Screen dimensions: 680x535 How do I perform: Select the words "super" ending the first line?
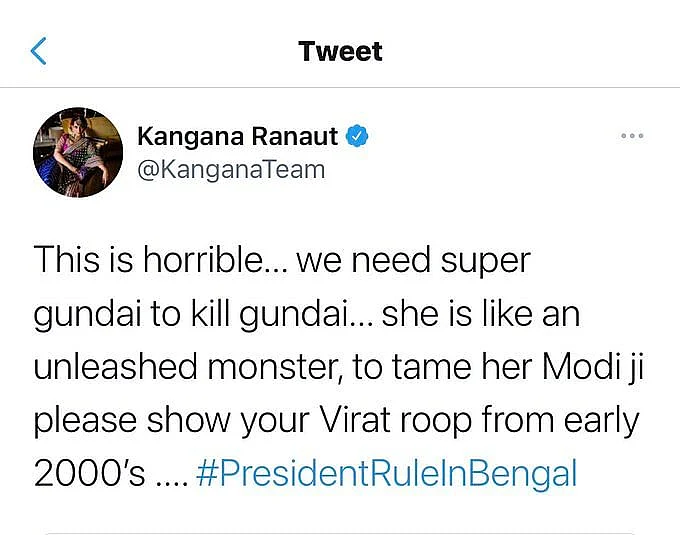(x=486, y=262)
